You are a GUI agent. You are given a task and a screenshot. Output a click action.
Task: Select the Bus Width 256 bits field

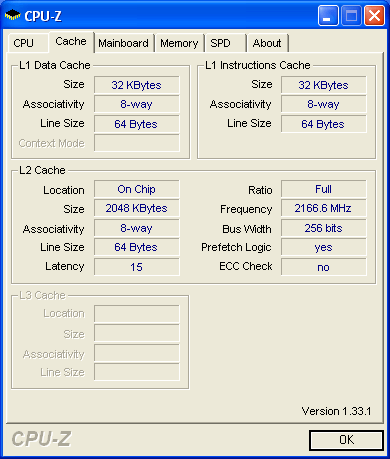click(323, 228)
